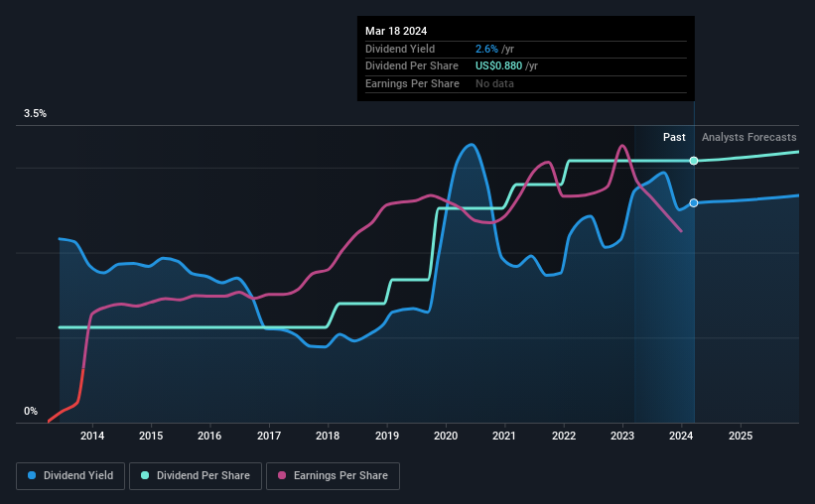The image size is (815, 504).
Task: Click the US$0.880 dividend value
Action: click(x=498, y=66)
